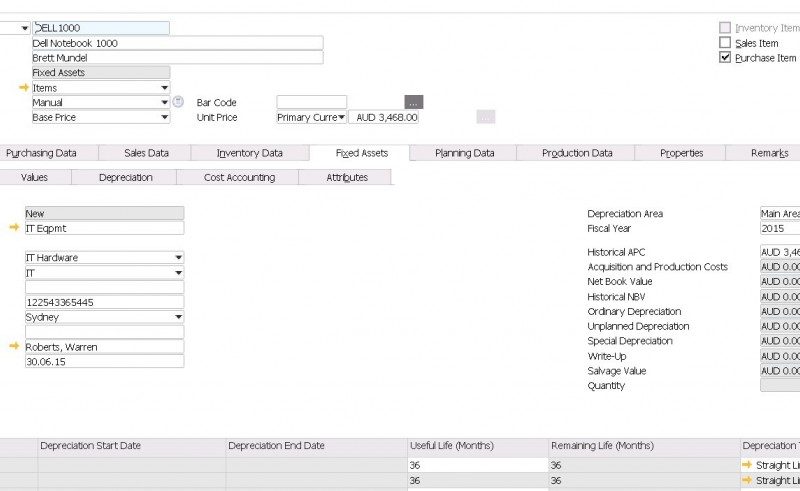Image resolution: width=800 pixels, height=491 pixels.
Task: Click the Brett Mundel field
Action: tap(178, 58)
